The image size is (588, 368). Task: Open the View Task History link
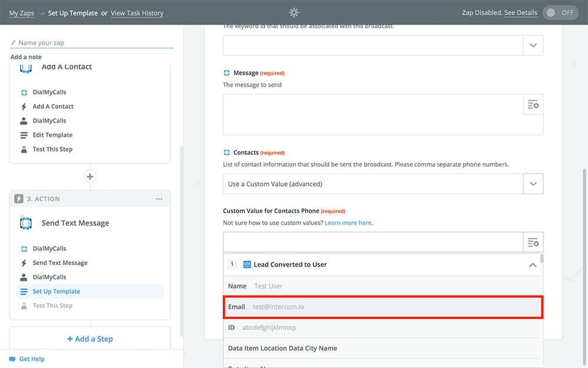137,13
